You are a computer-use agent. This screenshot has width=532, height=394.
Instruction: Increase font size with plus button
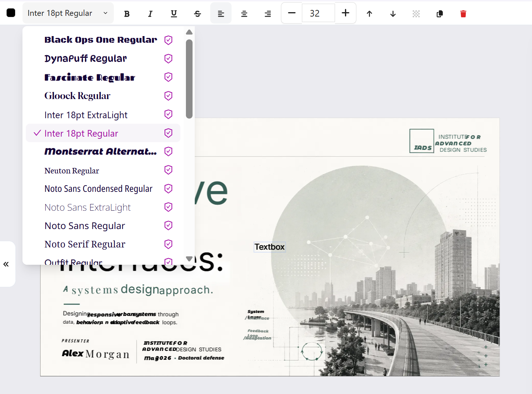coord(345,13)
